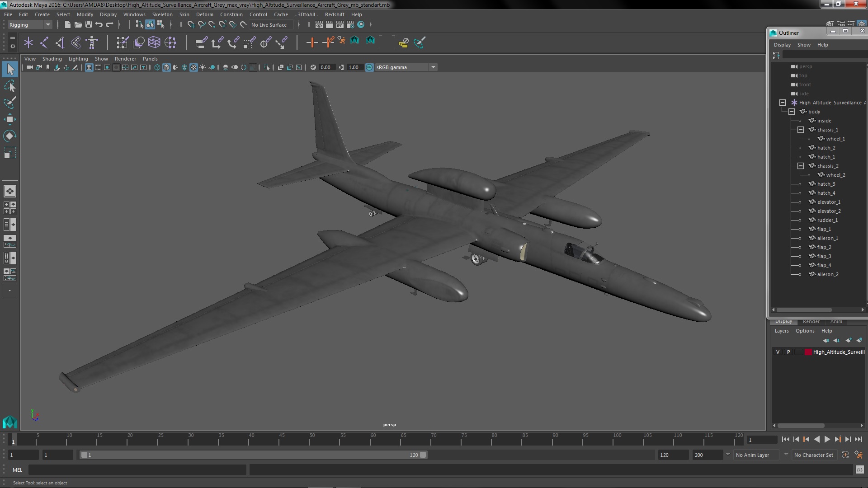Screen dimensions: 868x488
Task: Choose the Paint selection tool
Action: [x=10, y=103]
